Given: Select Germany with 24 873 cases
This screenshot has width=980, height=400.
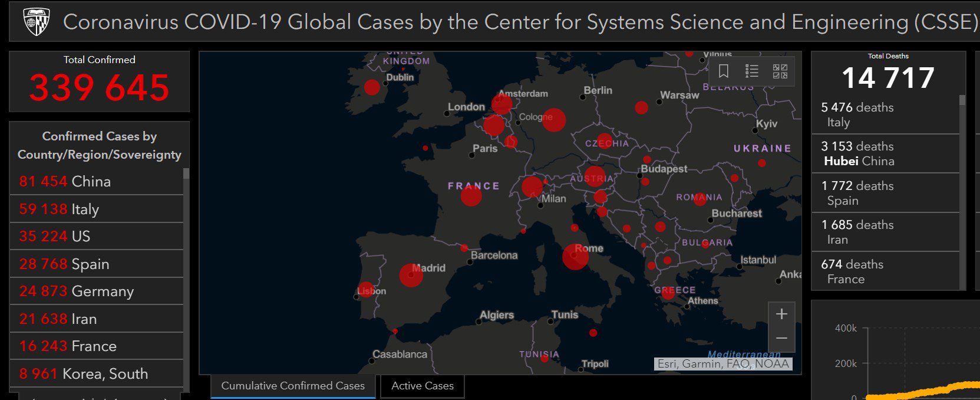Looking at the screenshot, I should click(97, 291).
